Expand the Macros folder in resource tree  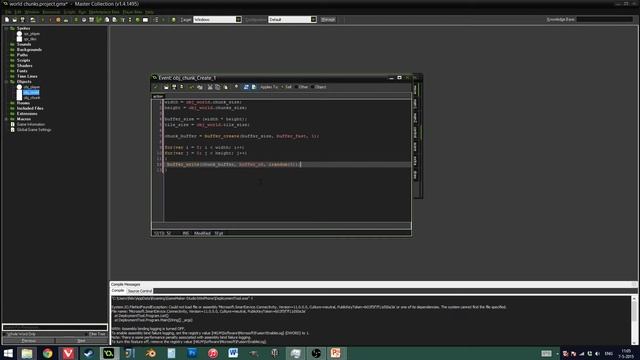coord(7,119)
